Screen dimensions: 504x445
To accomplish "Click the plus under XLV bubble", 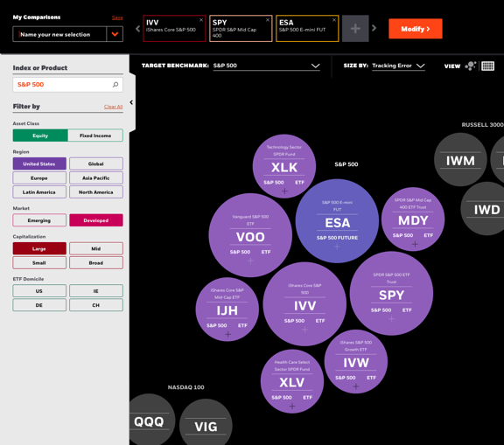I will click(x=292, y=407).
